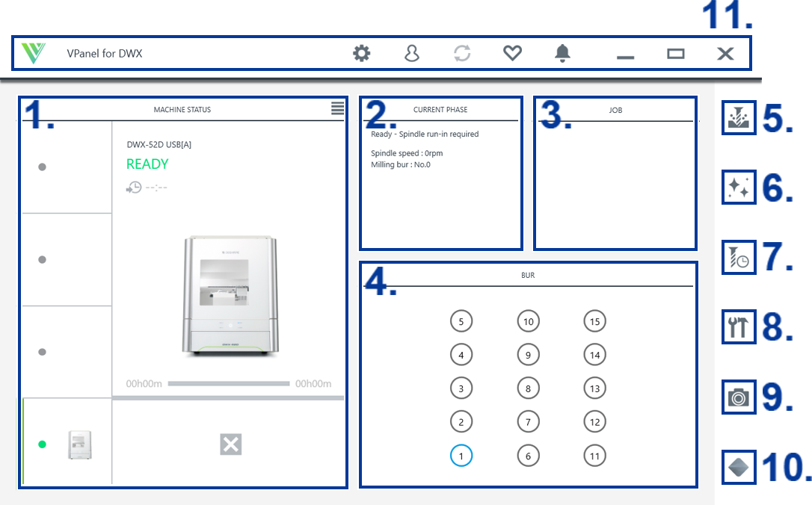Click the JOB panel header
The height and width of the screenshot is (505, 812).
coord(615,111)
